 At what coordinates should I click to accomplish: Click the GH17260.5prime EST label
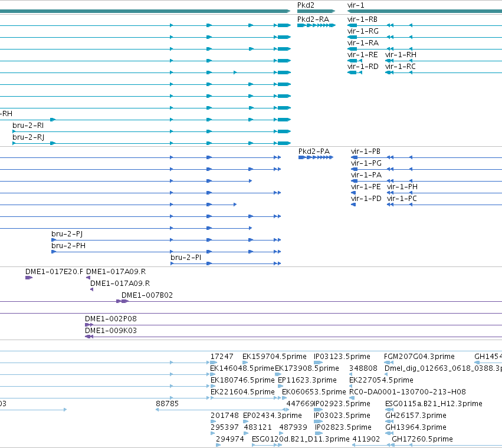click(x=422, y=440)
